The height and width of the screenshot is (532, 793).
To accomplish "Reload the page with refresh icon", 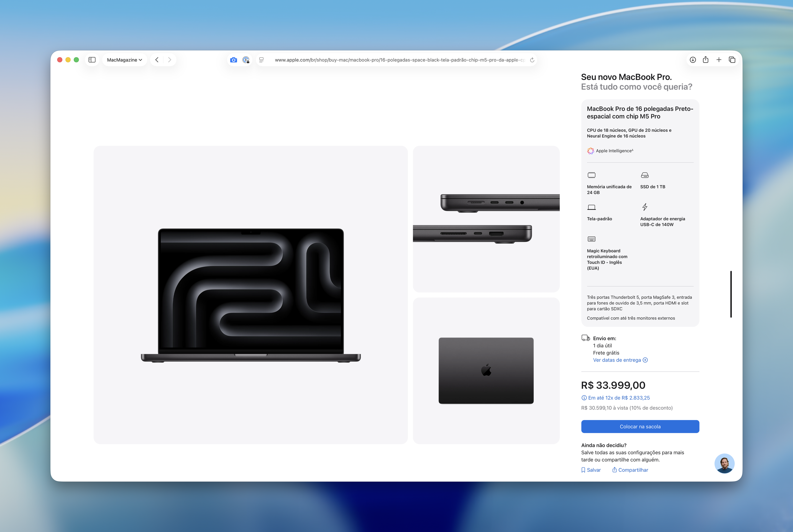I will coord(532,60).
